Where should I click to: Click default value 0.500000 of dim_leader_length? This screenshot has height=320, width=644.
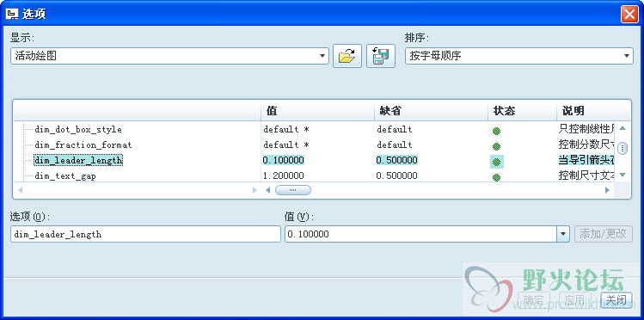tap(396, 160)
